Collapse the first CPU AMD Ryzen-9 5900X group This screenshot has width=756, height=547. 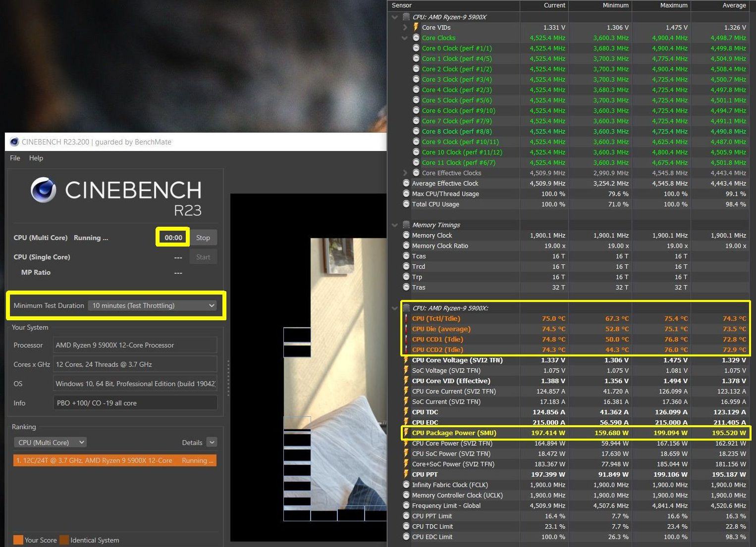[395, 17]
